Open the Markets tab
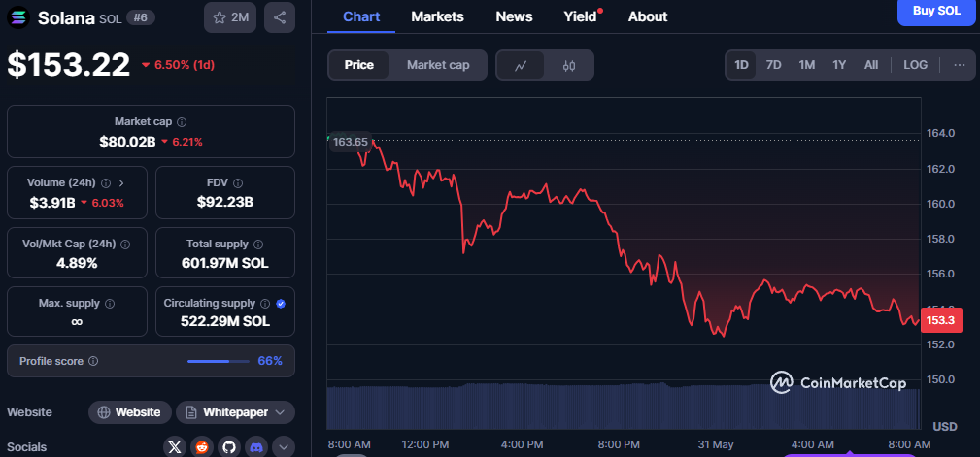The width and height of the screenshot is (980, 457). click(437, 16)
